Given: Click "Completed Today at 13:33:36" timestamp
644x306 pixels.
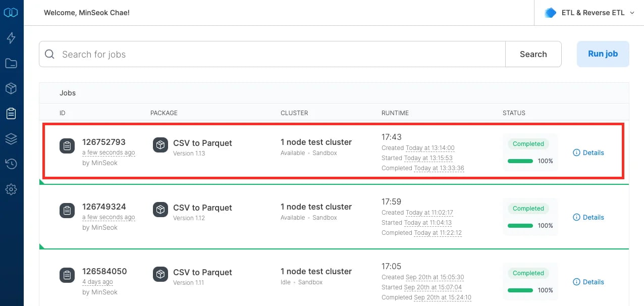Looking at the screenshot, I should click(423, 168).
